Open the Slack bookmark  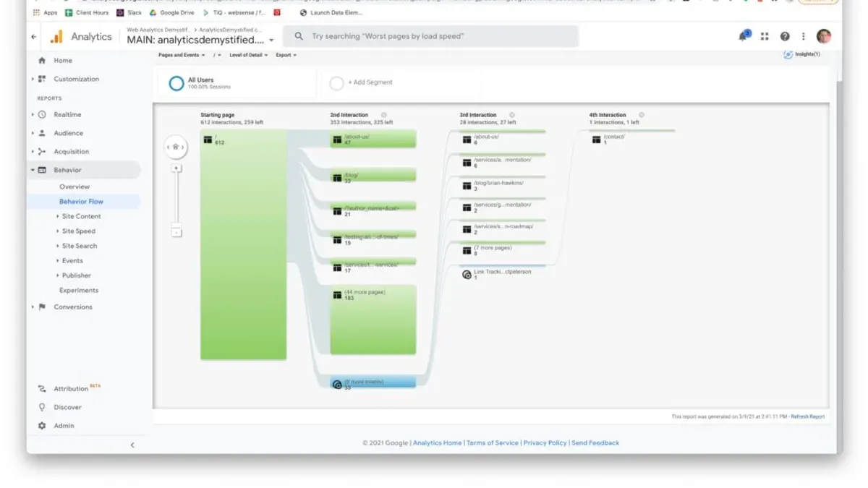[129, 12]
